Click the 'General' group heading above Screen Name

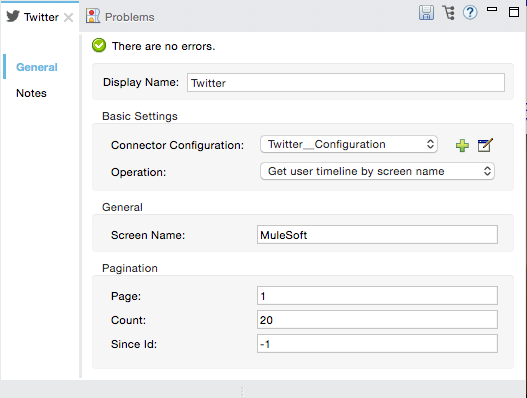(122, 207)
